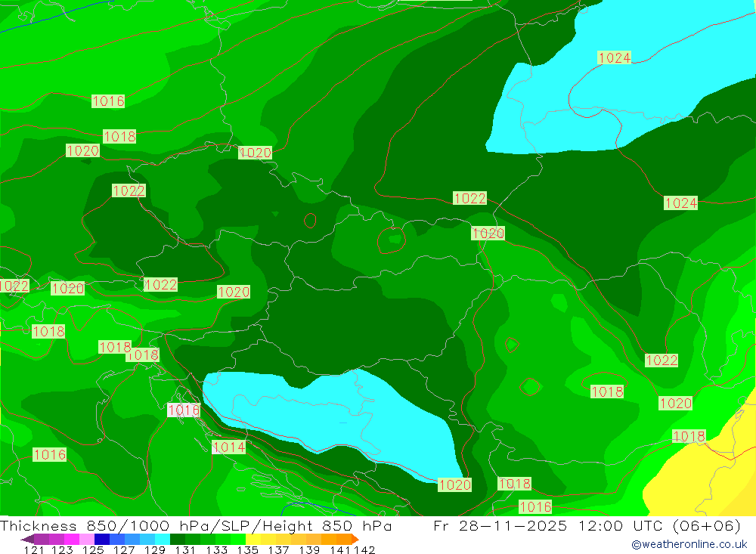This screenshot has width=756, height=554.
Task: Click the 1018 label directly below upper 1016
Action: pyautogui.click(x=119, y=137)
